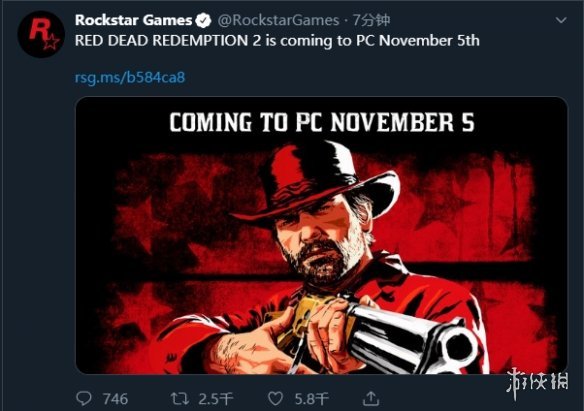Share the tweet via upload icon
The image size is (584, 411).
pos(371,398)
